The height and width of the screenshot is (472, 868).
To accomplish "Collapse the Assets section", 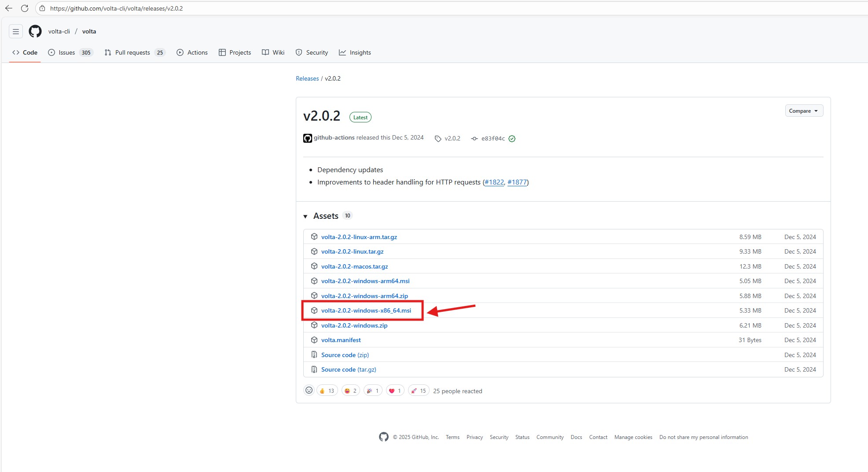I will pos(305,216).
